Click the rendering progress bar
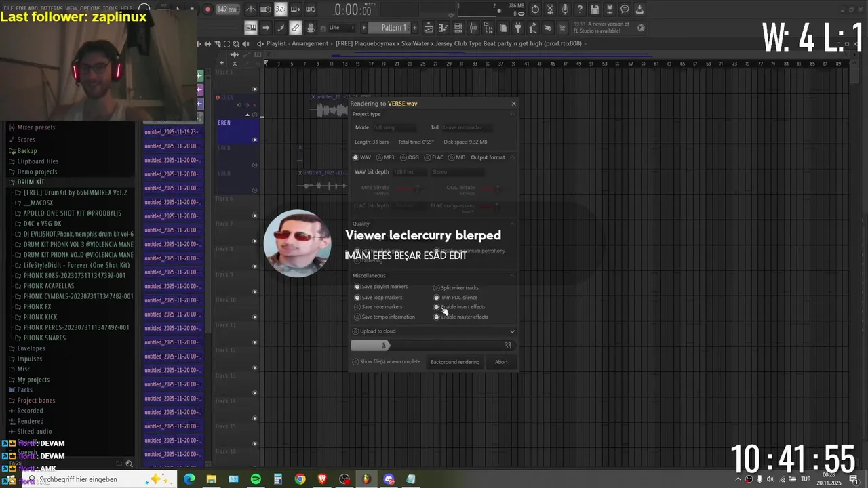Screen dimensions: 868x488 (432, 346)
